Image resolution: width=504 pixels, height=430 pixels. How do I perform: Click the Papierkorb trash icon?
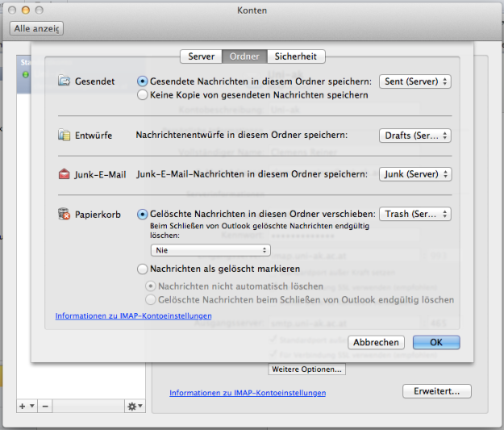65,214
